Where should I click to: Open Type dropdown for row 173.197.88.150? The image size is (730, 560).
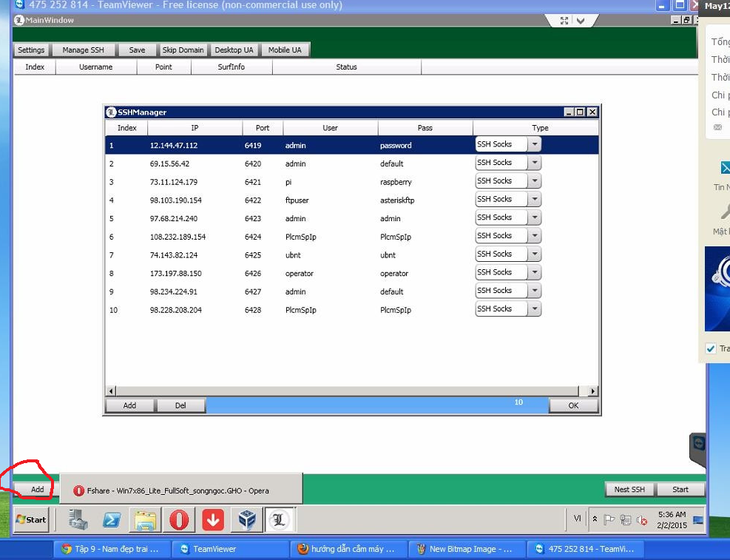click(535, 271)
